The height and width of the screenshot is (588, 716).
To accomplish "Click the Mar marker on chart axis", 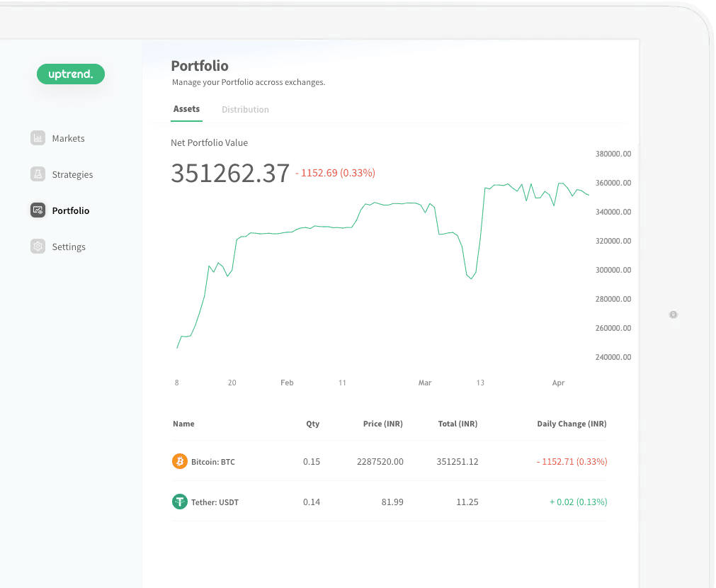I will pos(424,383).
